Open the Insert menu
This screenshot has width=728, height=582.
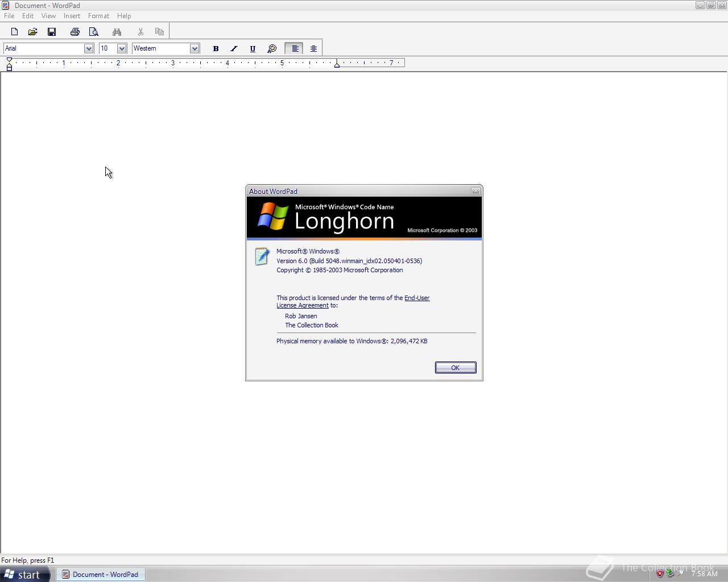(x=72, y=16)
